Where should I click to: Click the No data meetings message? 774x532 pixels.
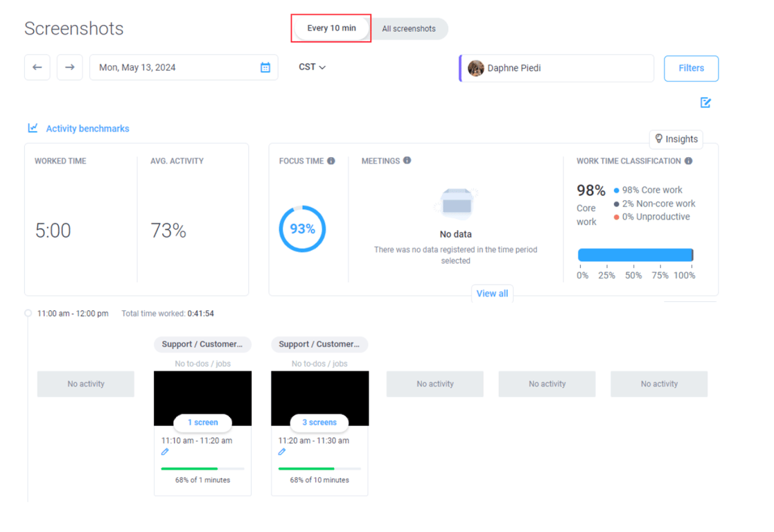click(x=456, y=234)
